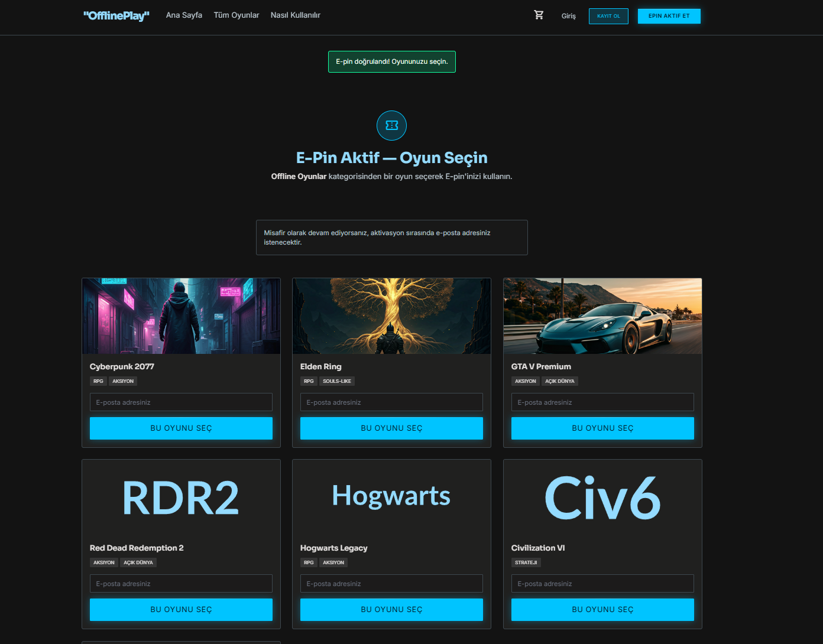
Task: Focus the GTA V Premium e-posta field
Action: 602,402
